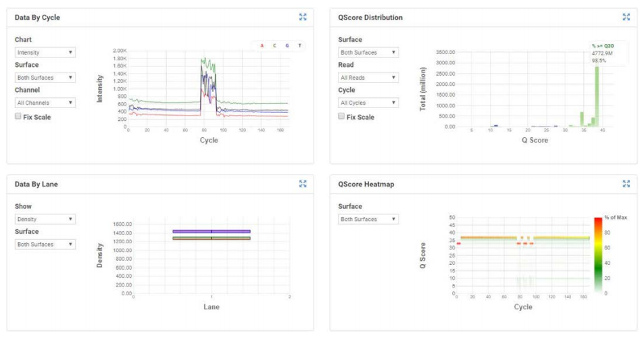
Task: Open Surface dropdown in Data By Lane
Action: [x=45, y=244]
